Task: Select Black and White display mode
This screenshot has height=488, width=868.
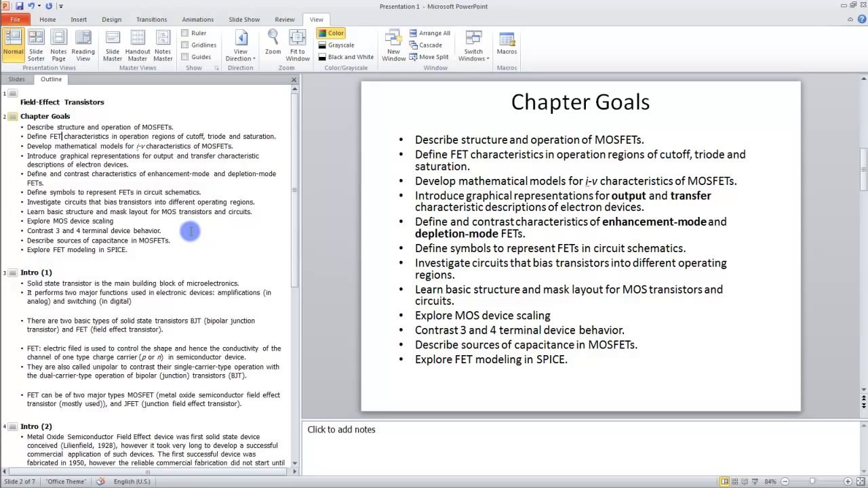Action: (x=346, y=57)
